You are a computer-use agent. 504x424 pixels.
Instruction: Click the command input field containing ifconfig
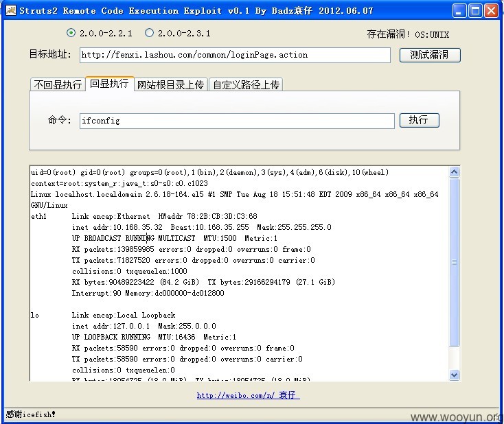tap(237, 121)
